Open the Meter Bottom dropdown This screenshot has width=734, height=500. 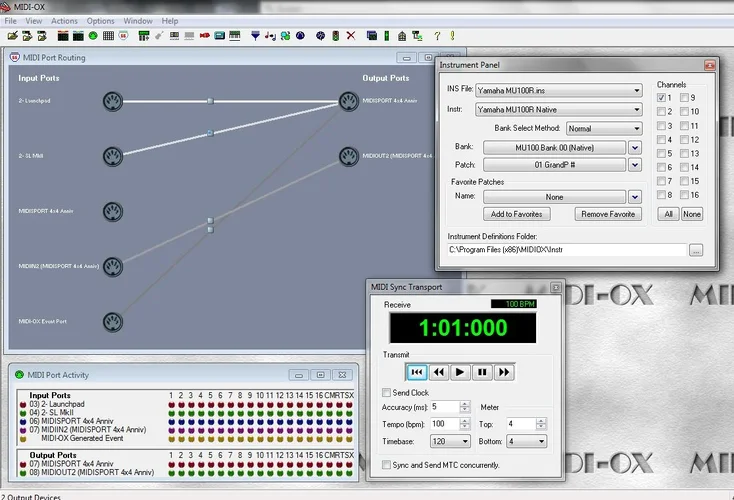point(526,441)
